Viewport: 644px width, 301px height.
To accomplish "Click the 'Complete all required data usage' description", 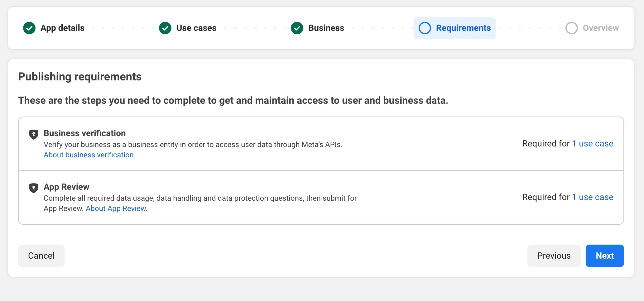I will tap(200, 203).
